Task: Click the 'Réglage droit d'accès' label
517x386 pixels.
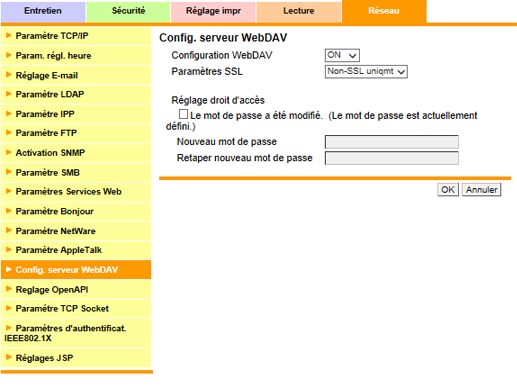Action: [218, 100]
